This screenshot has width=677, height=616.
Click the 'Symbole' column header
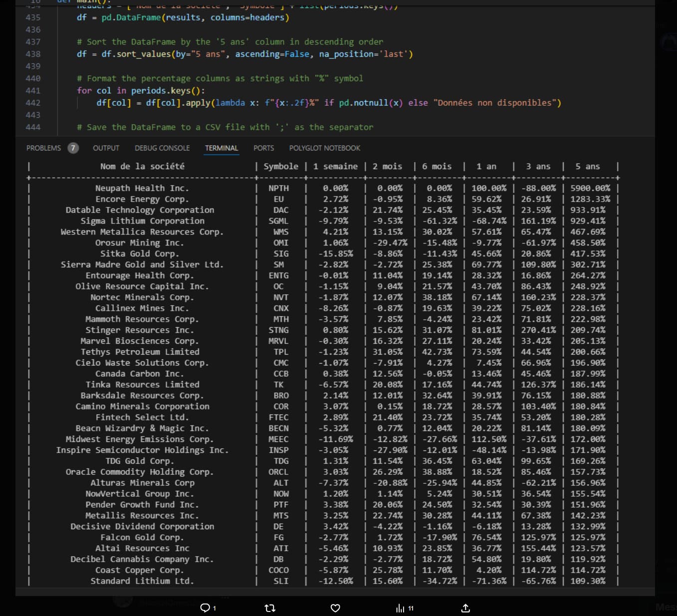(x=281, y=166)
